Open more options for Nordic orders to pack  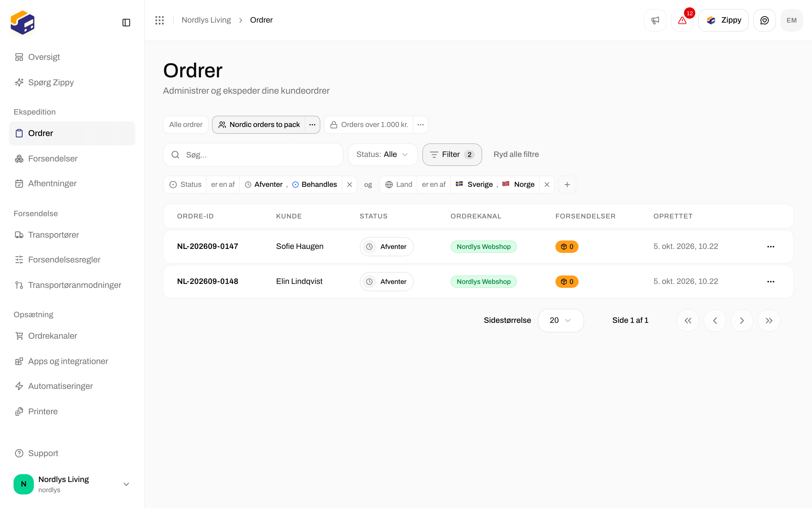point(312,125)
